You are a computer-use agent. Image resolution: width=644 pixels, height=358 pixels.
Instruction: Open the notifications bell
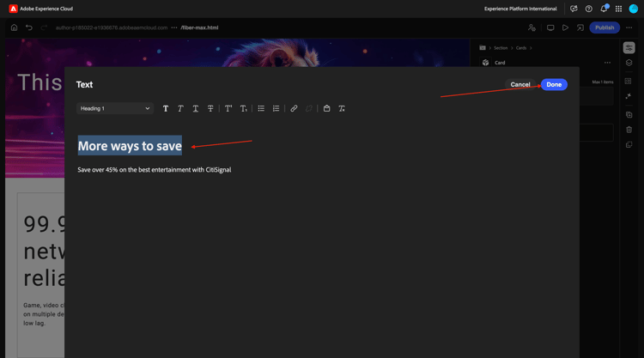[604, 9]
